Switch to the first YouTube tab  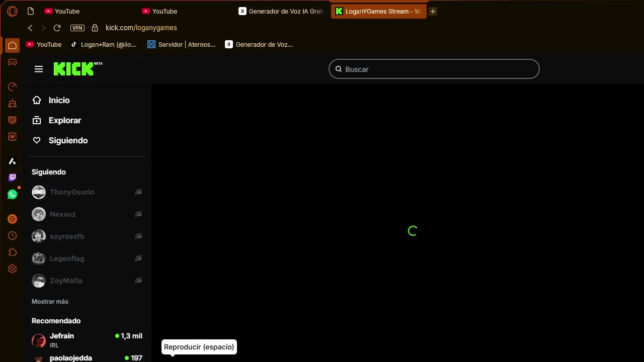(62, 11)
